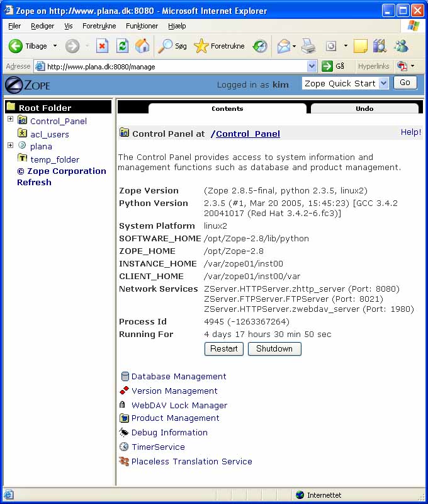This screenshot has width=428, height=504.
Task: Click the Database Management icon
Action: [125, 377]
